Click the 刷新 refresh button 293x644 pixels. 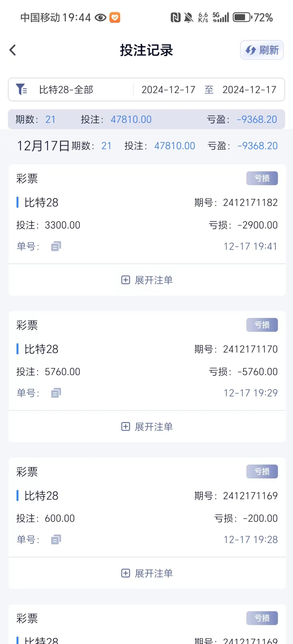pyautogui.click(x=262, y=50)
